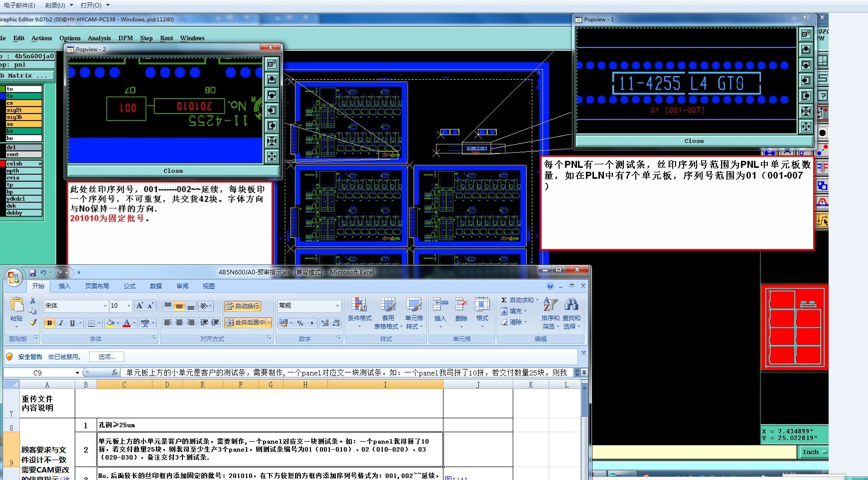The width and height of the screenshot is (868, 480).
Task: Toggle Underline formatting in Excel ribbon
Action: coord(72,323)
